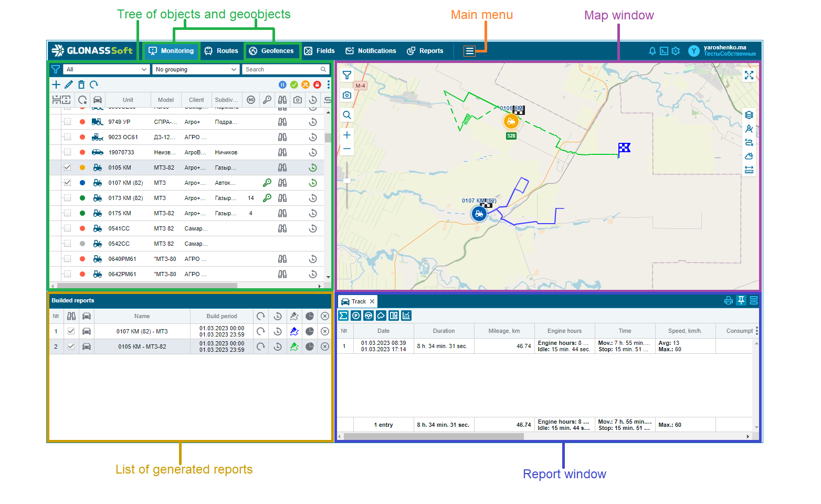Click the fullscreen map expand icon
The image size is (821, 504).
point(749,76)
